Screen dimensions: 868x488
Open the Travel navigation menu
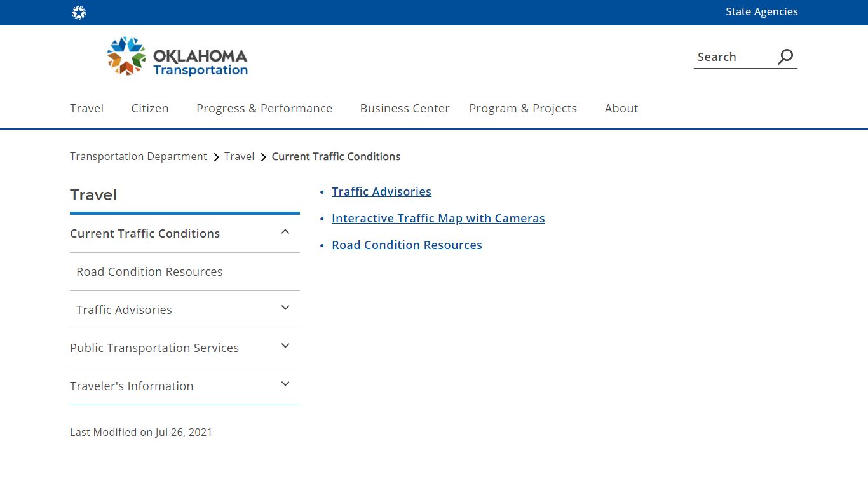tap(86, 108)
